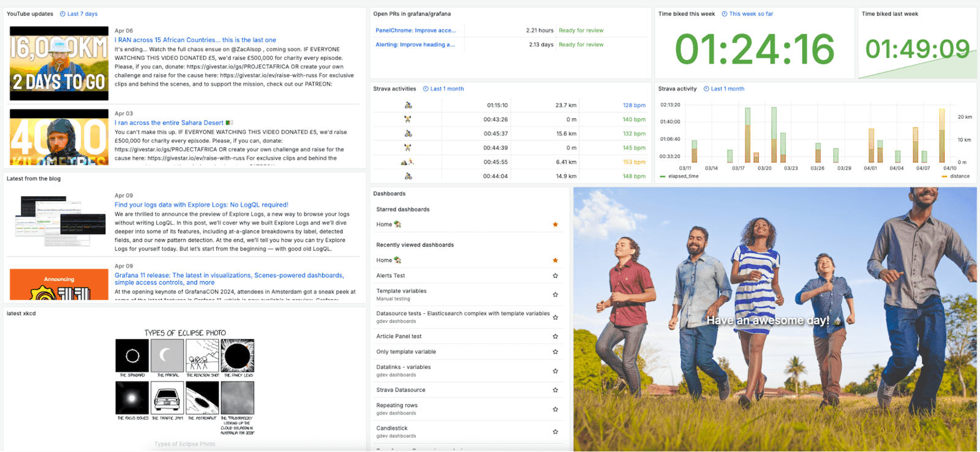Star the Datasource tests Elasticsearch dashboard

(556, 317)
